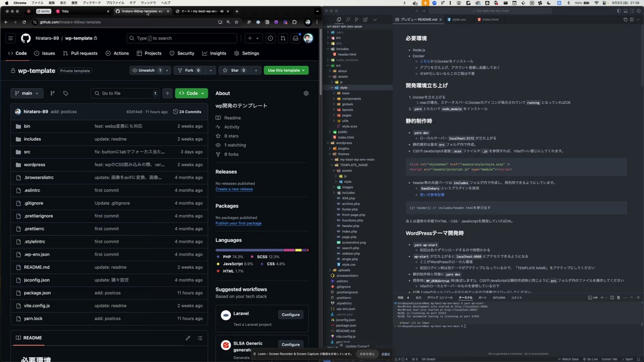Toggle Unwatch for wp-template repository
Screen dimensions: 644x362
point(146,70)
